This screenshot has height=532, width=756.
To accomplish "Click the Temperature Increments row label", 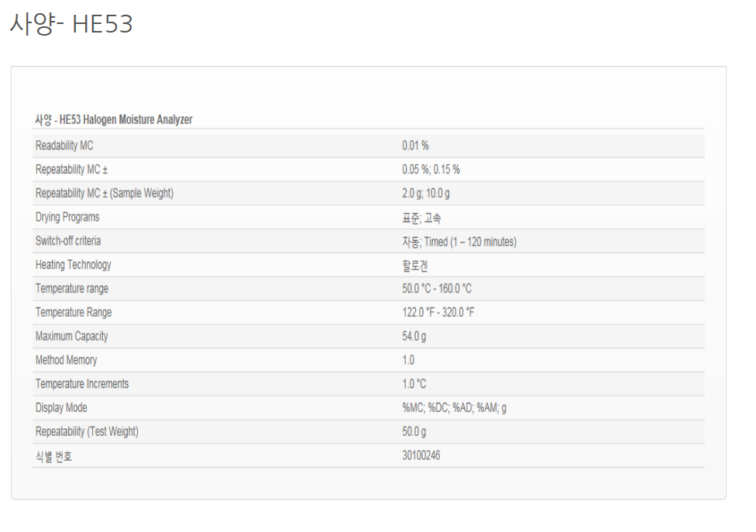I will point(82,384).
